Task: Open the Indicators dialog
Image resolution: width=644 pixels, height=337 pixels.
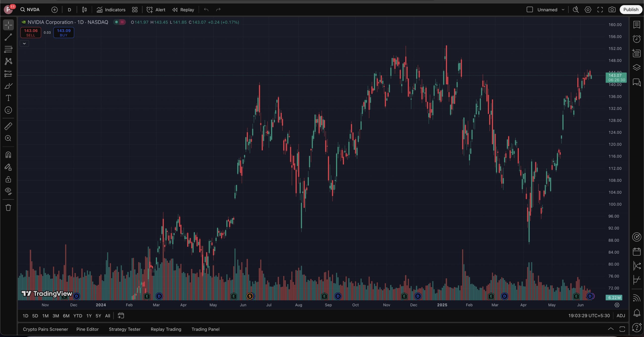Action: (111, 10)
